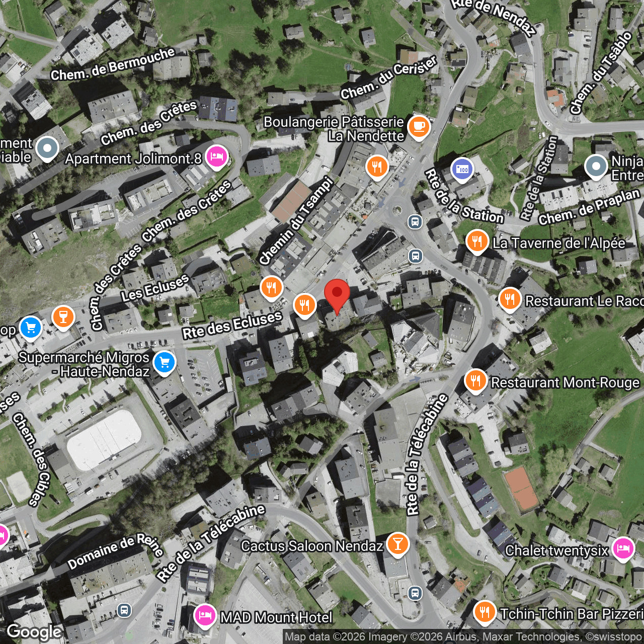Click the Restaurant Le Raccard restaurant icon
This screenshot has height=644, width=644.
(x=509, y=299)
